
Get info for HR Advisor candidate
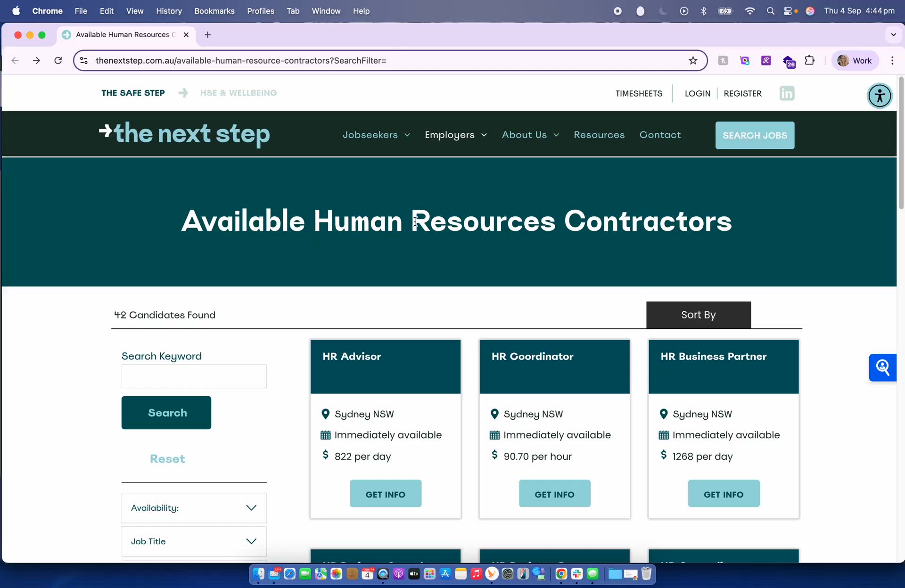click(x=386, y=494)
